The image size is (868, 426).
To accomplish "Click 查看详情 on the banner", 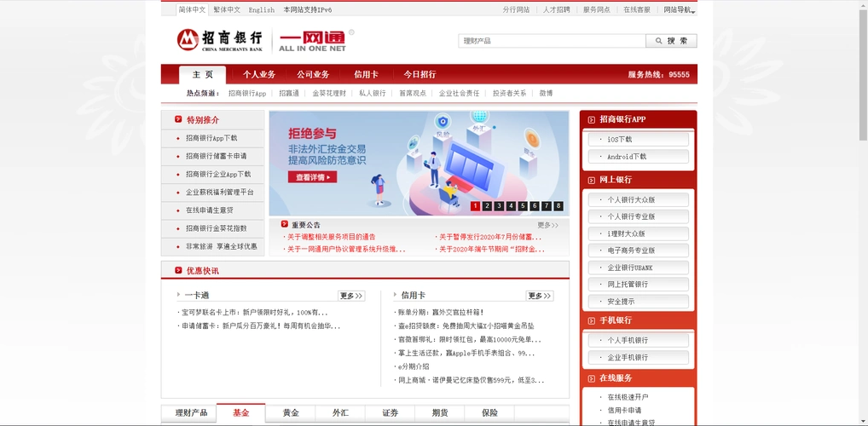I will pyautogui.click(x=312, y=177).
